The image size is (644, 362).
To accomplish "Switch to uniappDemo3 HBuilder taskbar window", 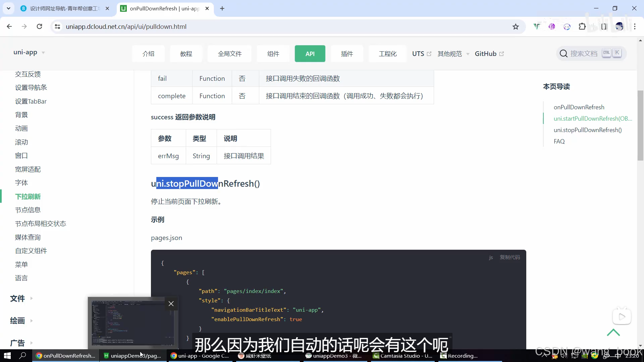I will (133, 356).
